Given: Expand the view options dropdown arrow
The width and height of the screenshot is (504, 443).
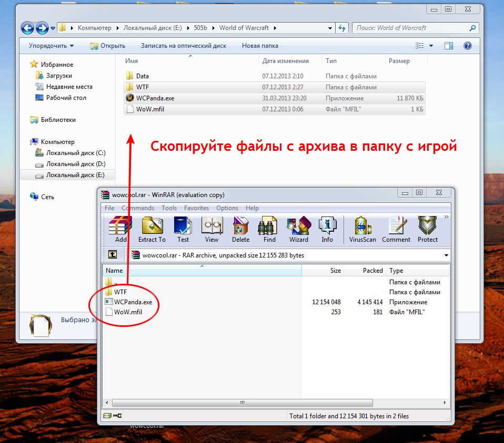Looking at the screenshot, I should (x=431, y=46).
